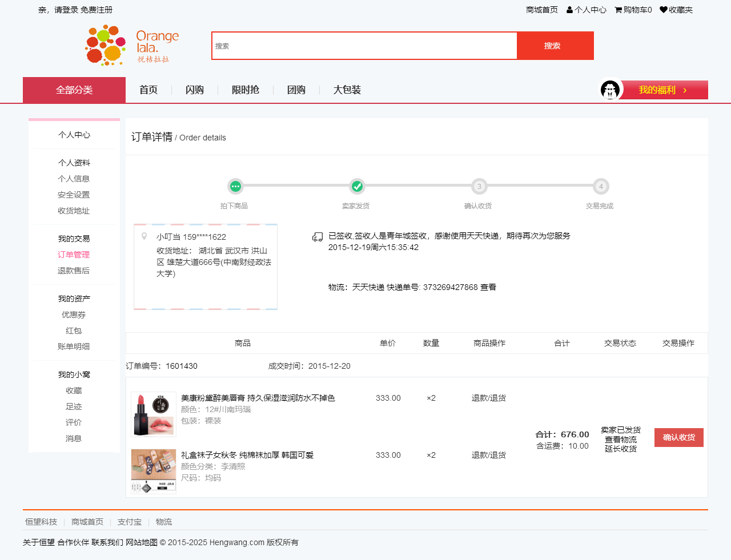Open the 我的福利 arrow banner
This screenshot has height=560, width=731.
coord(664,90)
